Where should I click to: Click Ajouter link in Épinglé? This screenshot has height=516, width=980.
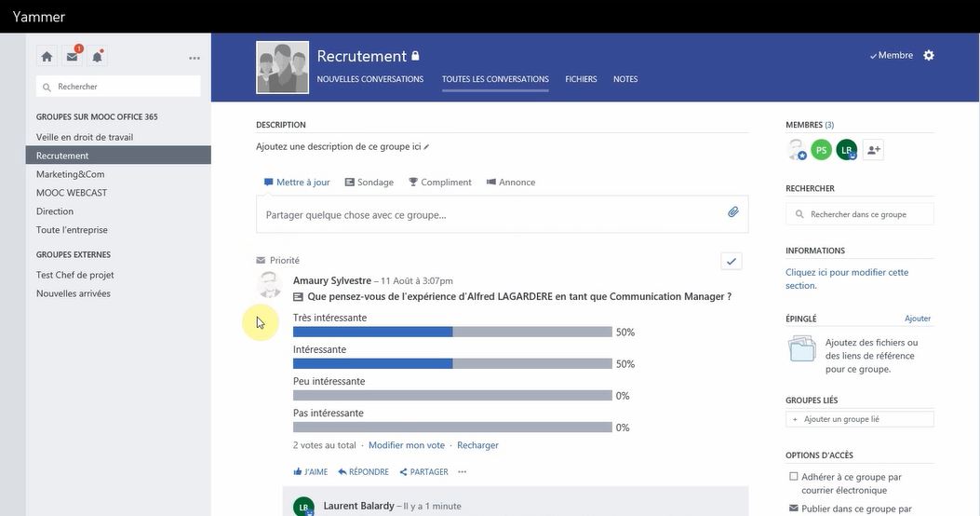click(x=918, y=319)
